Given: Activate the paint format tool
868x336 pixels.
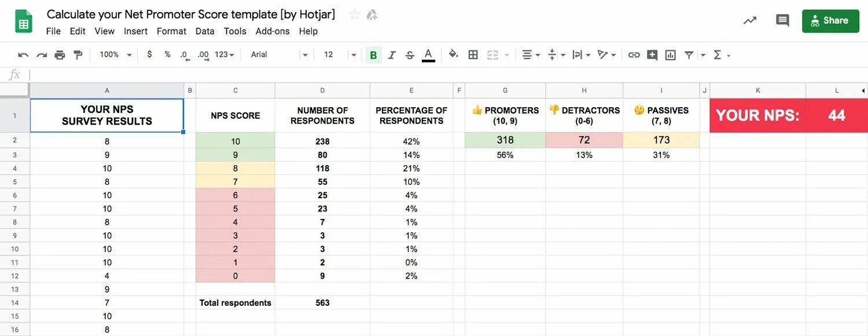Looking at the screenshot, I should [x=78, y=55].
